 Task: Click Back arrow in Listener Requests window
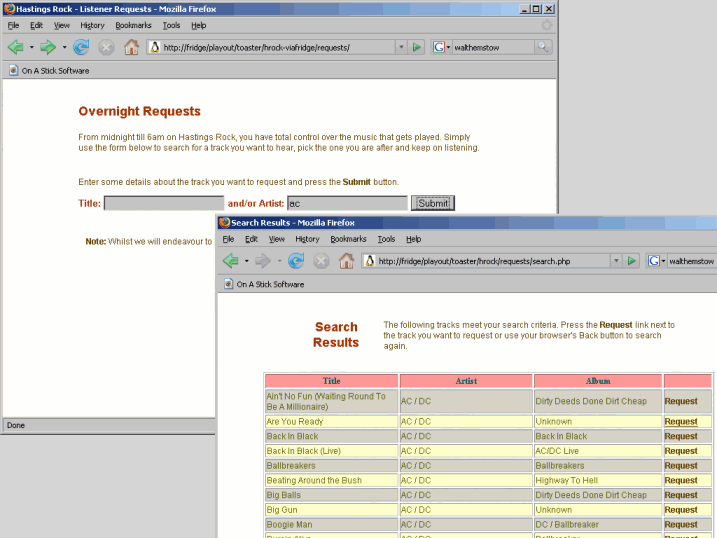(x=16, y=47)
